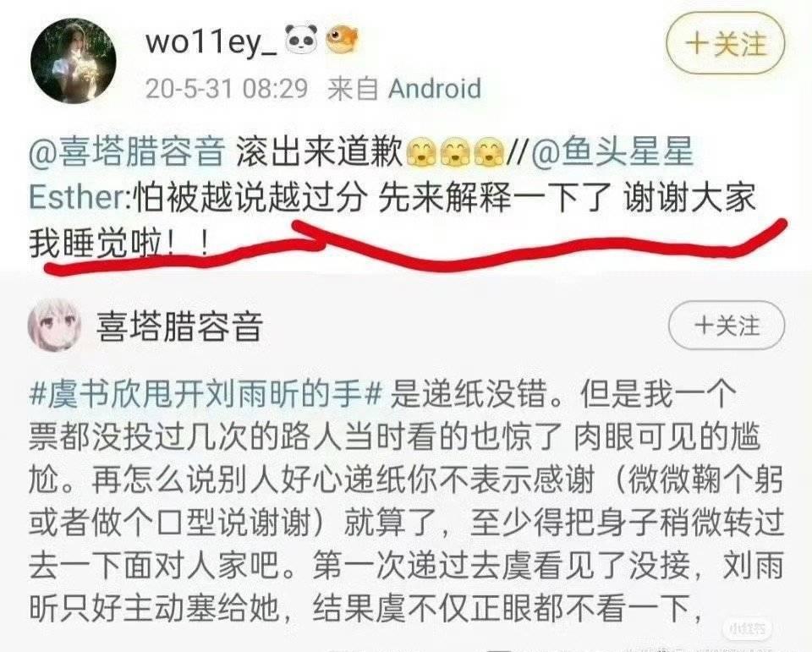Open the #虞书欣甩开刘雨昕的手# hashtag topic

click(206, 396)
